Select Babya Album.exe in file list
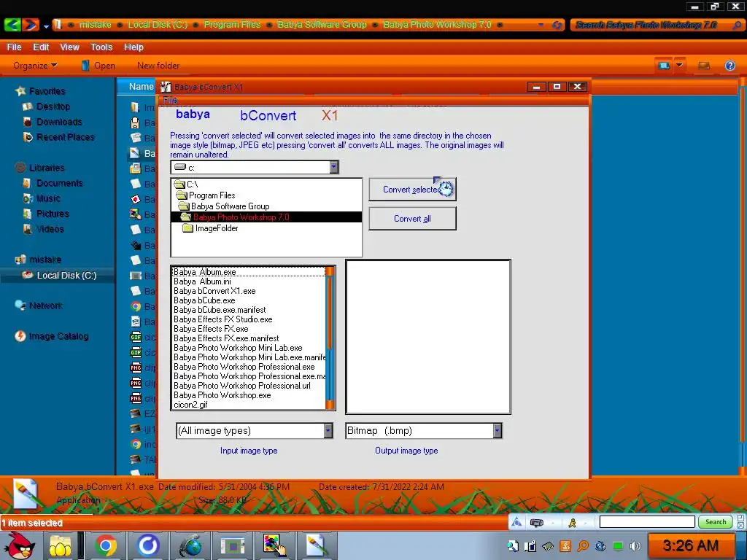 coord(205,272)
